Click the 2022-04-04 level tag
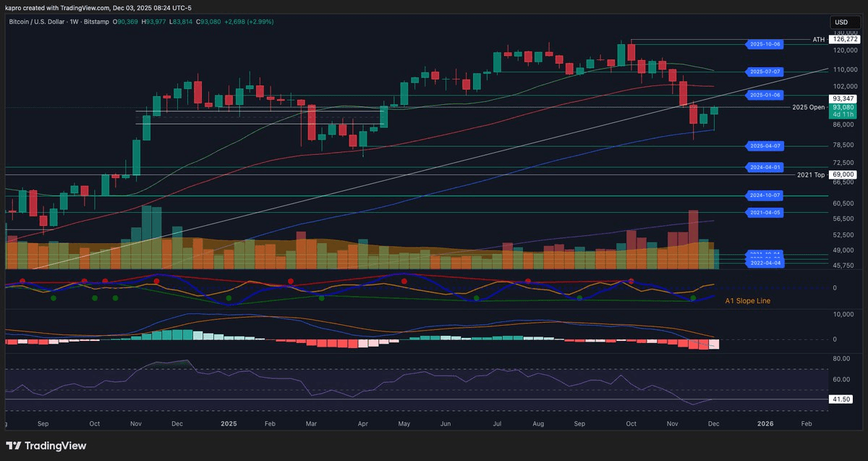Viewport: 868px width, 461px height. point(765,263)
